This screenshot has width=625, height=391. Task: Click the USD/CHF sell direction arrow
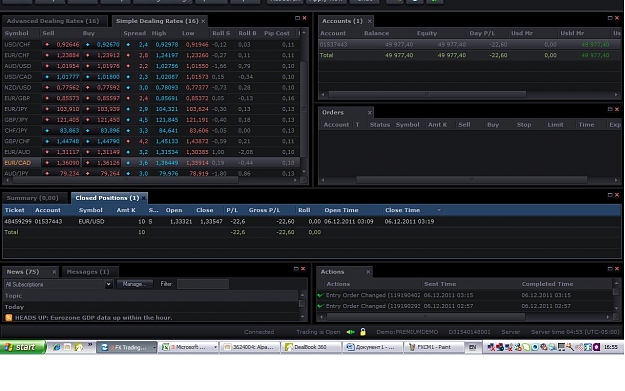47,44
